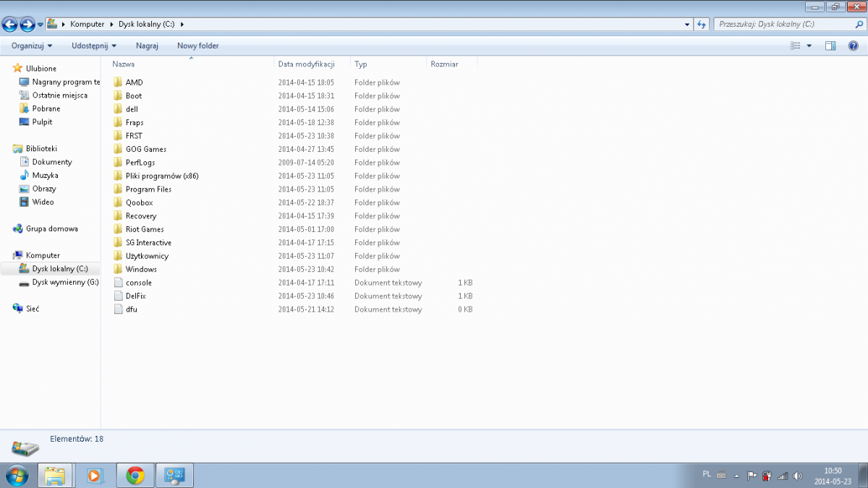Show hidden tray icons arrow
Viewport: 868px width, 488px height.
(736, 476)
